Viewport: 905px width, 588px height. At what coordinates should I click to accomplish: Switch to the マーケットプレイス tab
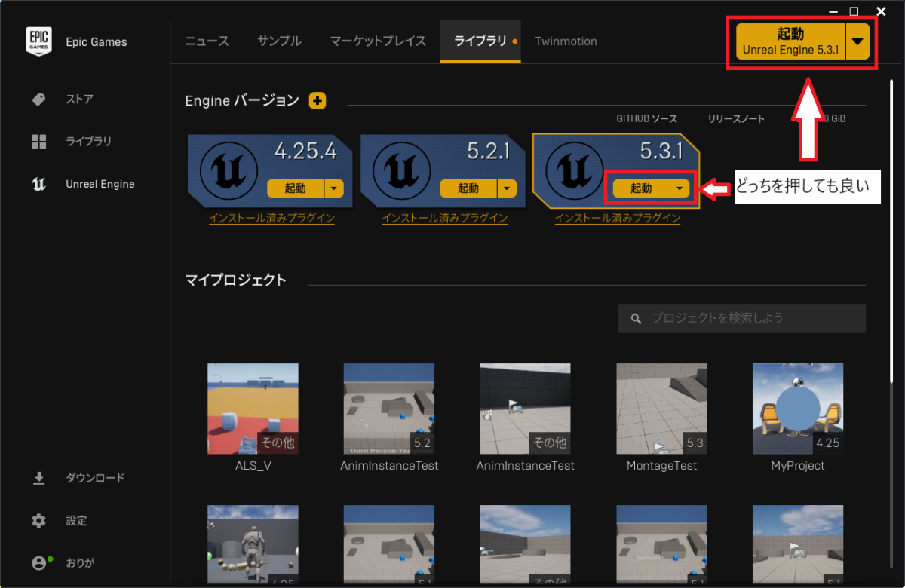pos(377,41)
